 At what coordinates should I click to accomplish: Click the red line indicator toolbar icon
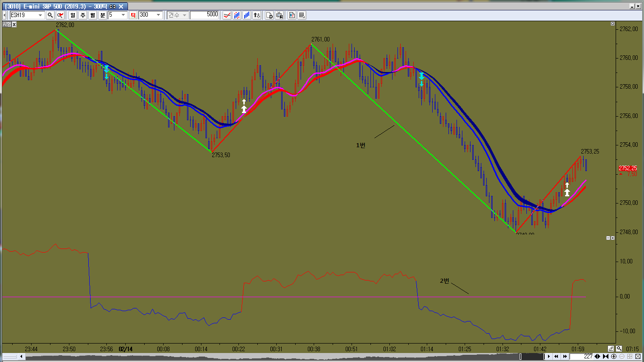227,15
